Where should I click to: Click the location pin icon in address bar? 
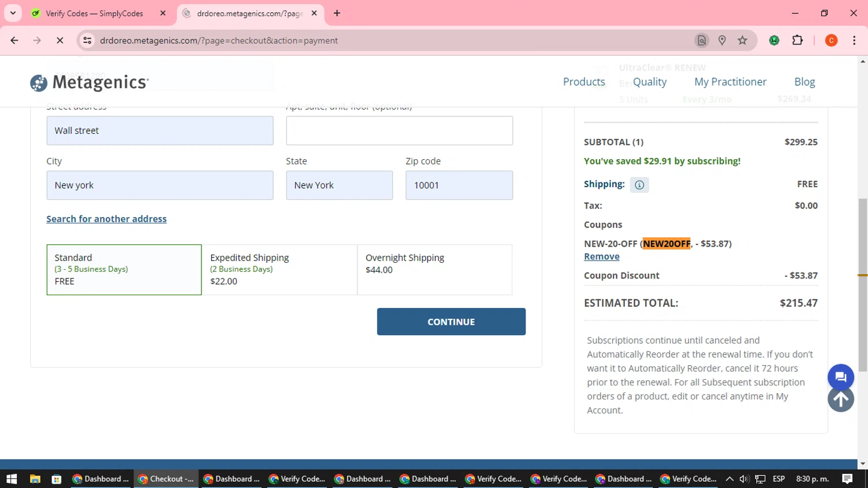click(x=722, y=41)
